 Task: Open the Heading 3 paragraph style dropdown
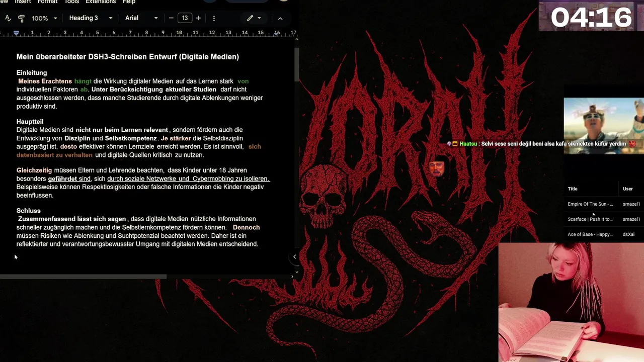click(x=91, y=18)
